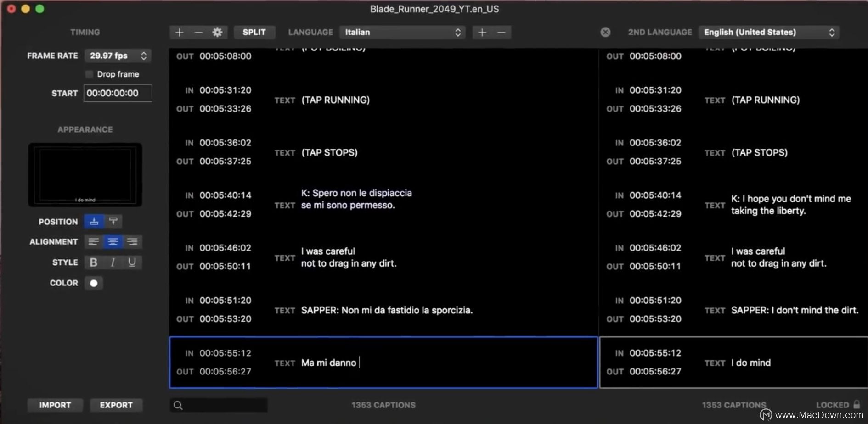Open the Italian language dropdown

402,32
